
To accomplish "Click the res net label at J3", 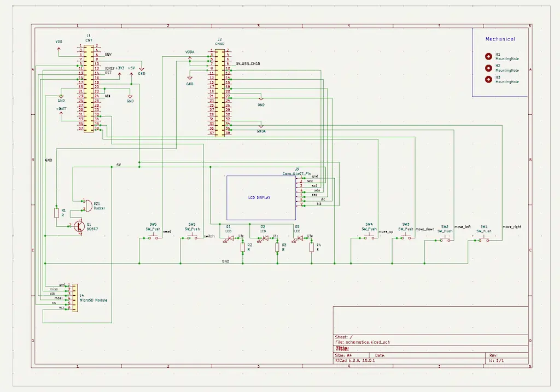I will pos(314,195).
